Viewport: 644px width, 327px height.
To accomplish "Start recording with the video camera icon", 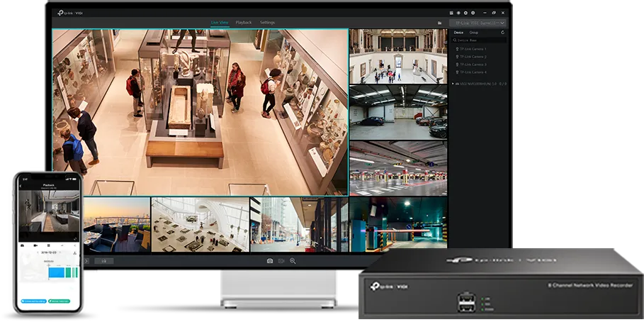I will (281, 261).
